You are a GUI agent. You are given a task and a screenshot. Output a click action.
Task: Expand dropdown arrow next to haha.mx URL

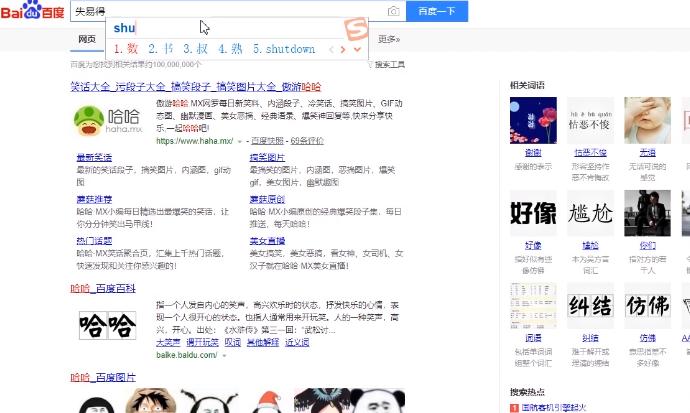pos(240,141)
